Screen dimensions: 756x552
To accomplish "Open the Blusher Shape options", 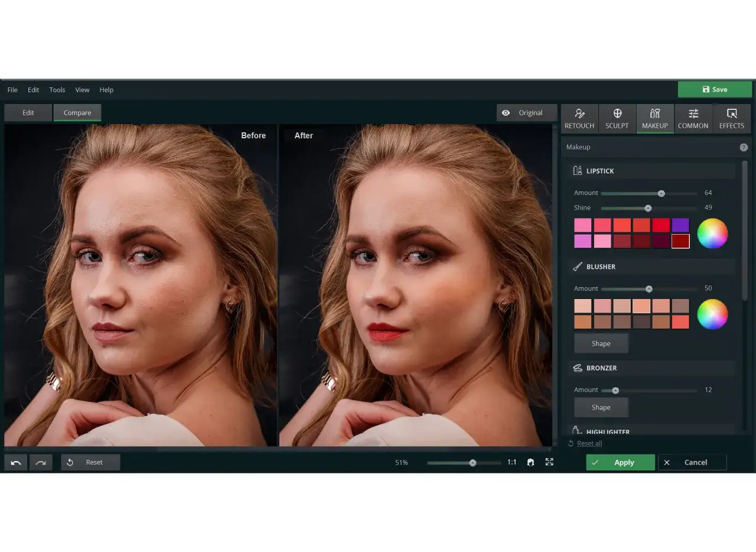I will [x=601, y=343].
